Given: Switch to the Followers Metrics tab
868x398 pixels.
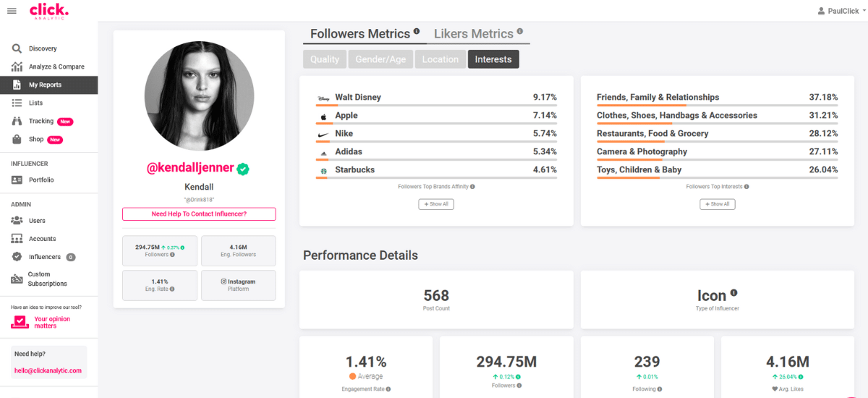Looking at the screenshot, I should click(360, 34).
